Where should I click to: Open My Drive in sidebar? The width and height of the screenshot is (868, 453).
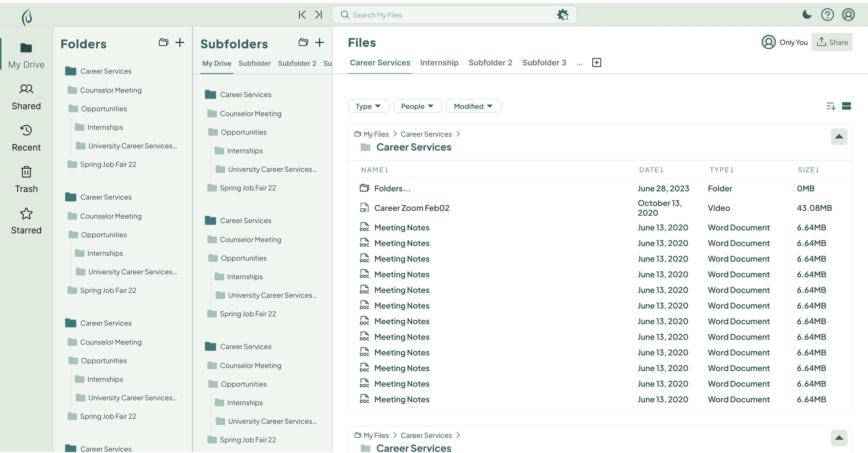tap(26, 55)
